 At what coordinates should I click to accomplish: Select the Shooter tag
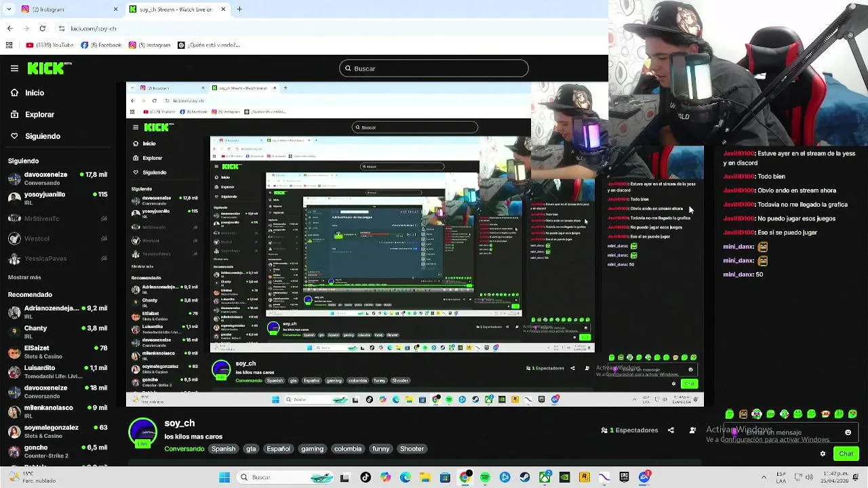coord(412,449)
